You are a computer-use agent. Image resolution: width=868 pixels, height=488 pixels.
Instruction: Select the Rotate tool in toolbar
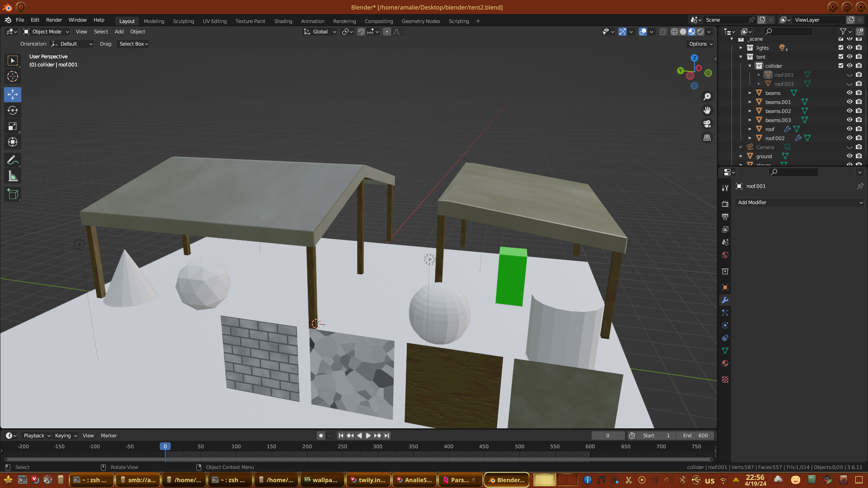click(13, 111)
